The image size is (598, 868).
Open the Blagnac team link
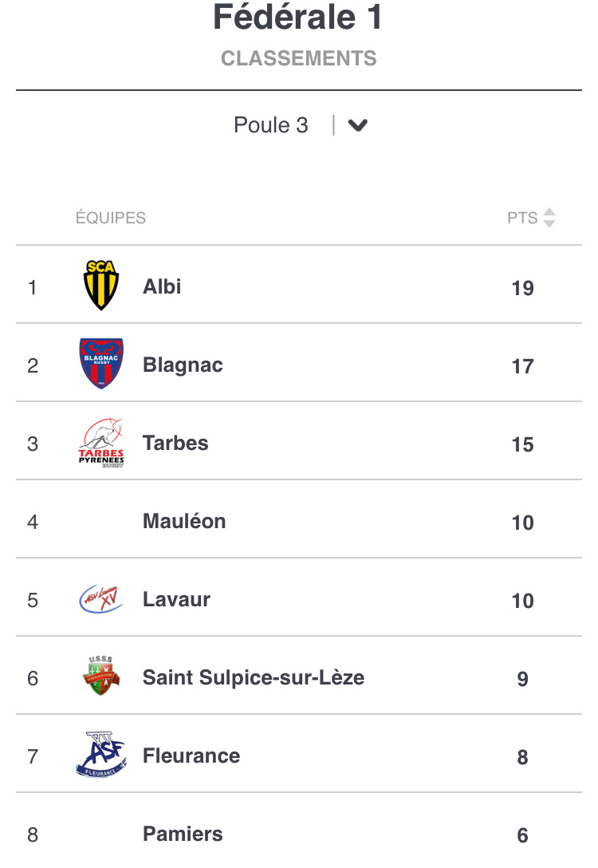183,365
